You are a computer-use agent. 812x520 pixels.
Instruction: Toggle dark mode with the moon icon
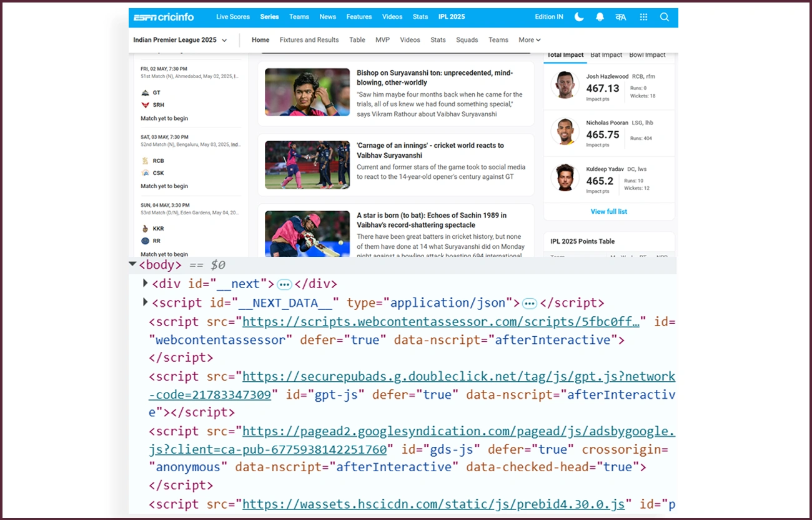(579, 17)
